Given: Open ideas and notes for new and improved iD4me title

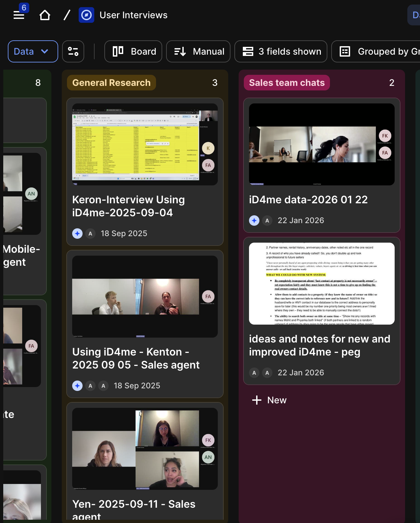Looking at the screenshot, I should click(x=320, y=345).
